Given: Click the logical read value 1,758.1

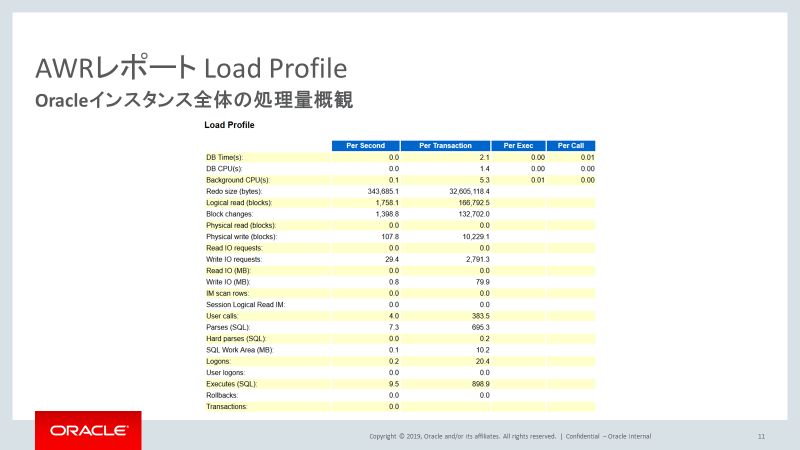Looking at the screenshot, I should click(x=387, y=203).
